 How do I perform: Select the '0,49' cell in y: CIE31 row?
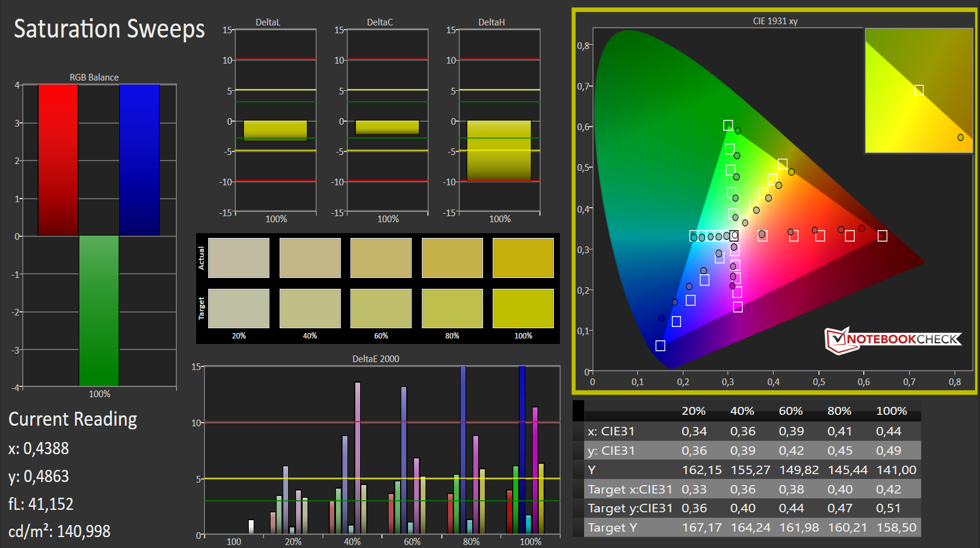[x=889, y=451]
